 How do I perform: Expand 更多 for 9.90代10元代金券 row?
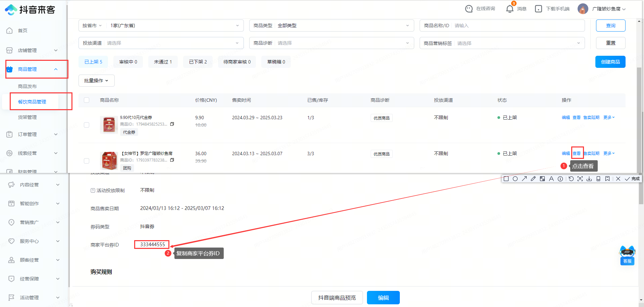pyautogui.click(x=609, y=117)
